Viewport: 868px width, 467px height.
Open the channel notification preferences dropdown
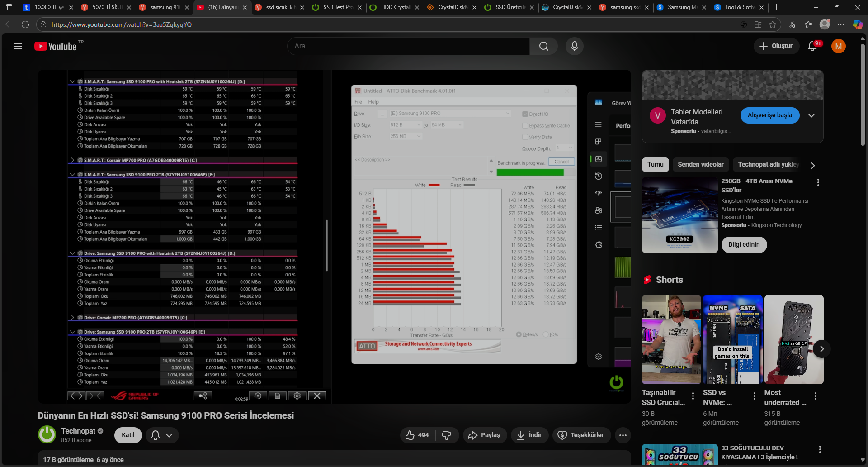point(162,435)
